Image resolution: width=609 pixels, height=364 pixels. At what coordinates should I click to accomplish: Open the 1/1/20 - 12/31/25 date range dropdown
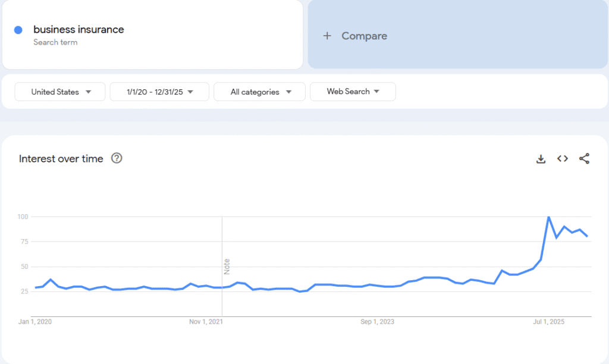click(x=159, y=92)
